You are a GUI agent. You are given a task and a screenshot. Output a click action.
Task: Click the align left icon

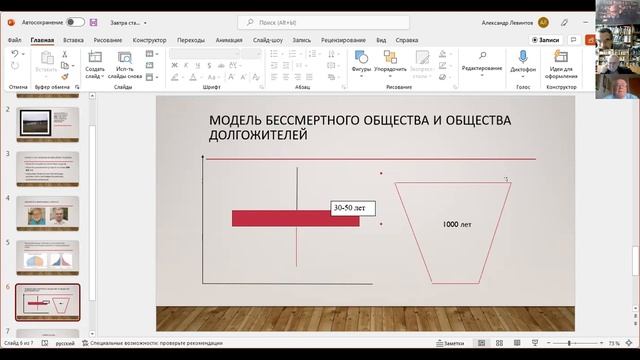point(274,77)
